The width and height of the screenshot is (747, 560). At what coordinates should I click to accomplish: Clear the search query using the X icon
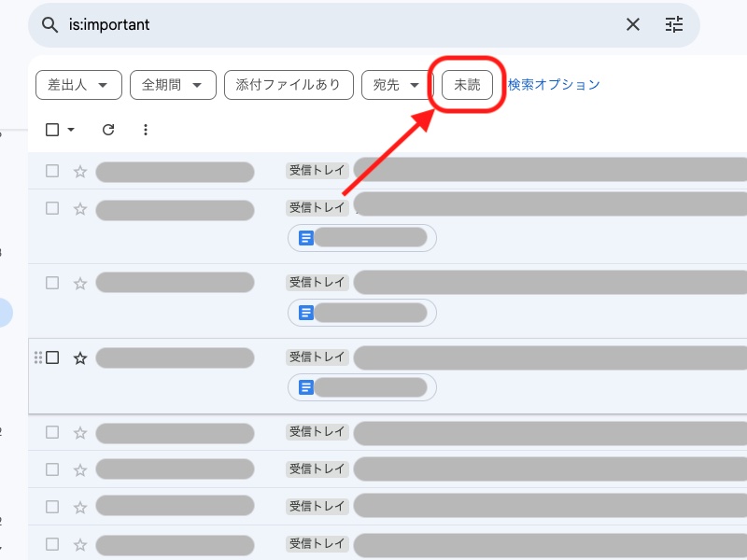pyautogui.click(x=633, y=24)
